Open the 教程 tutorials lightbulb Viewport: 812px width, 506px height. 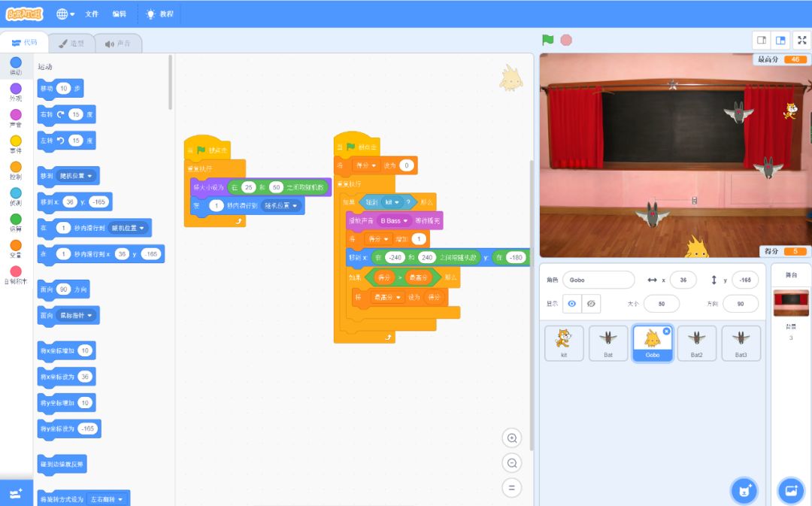tap(159, 14)
